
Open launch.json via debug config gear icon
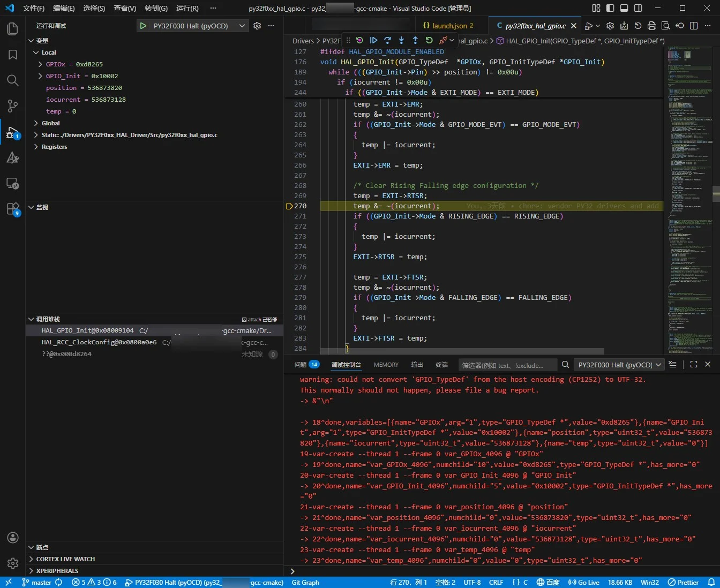[257, 26]
